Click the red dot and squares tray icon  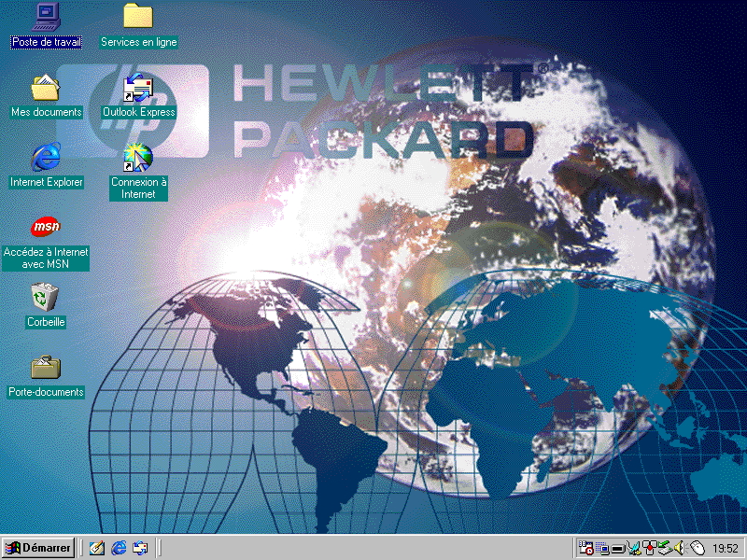point(649,548)
